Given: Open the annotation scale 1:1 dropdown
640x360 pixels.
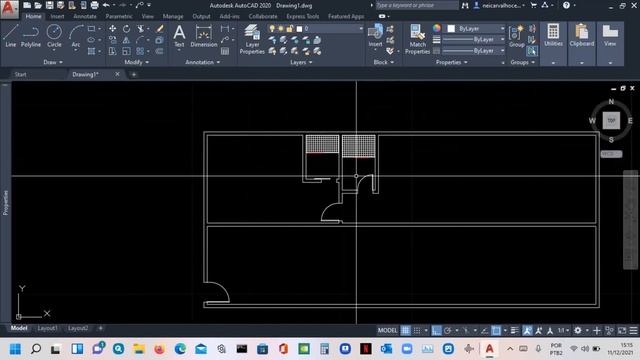Looking at the screenshot, I should click(x=564, y=330).
